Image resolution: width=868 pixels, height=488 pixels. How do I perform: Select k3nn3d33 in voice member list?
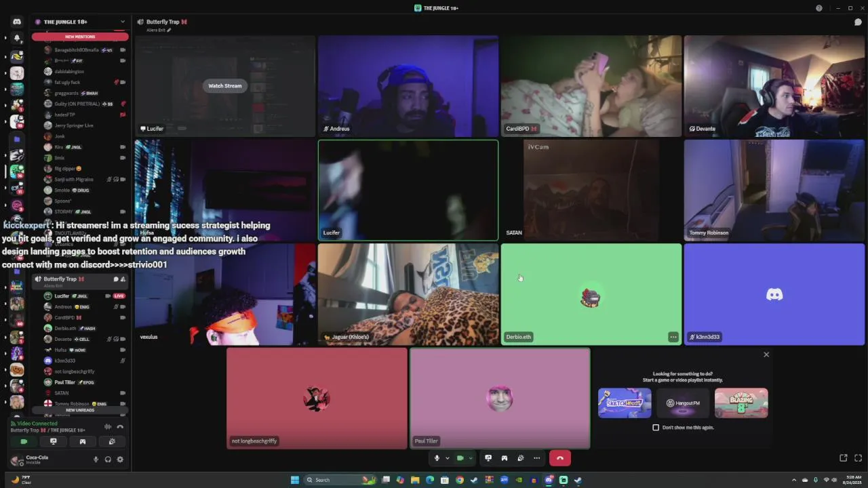pos(80,361)
